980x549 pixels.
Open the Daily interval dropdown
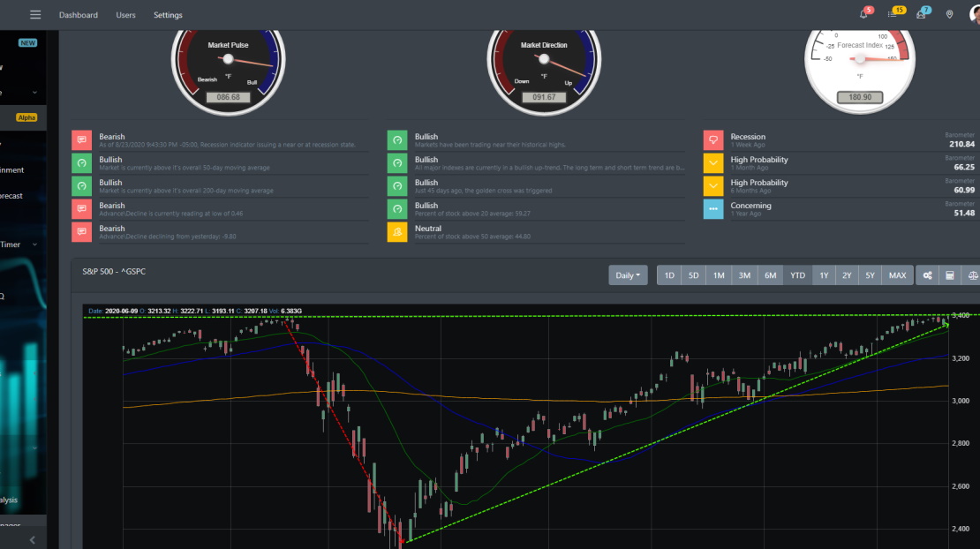pyautogui.click(x=628, y=275)
